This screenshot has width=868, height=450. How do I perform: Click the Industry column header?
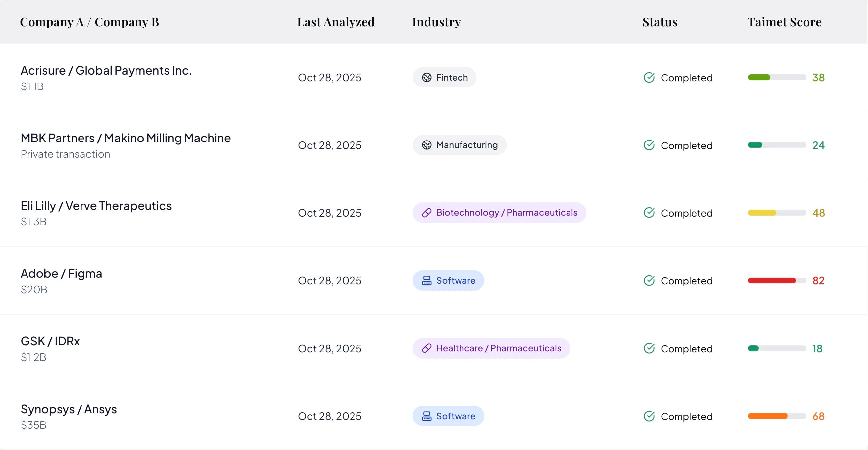(436, 22)
